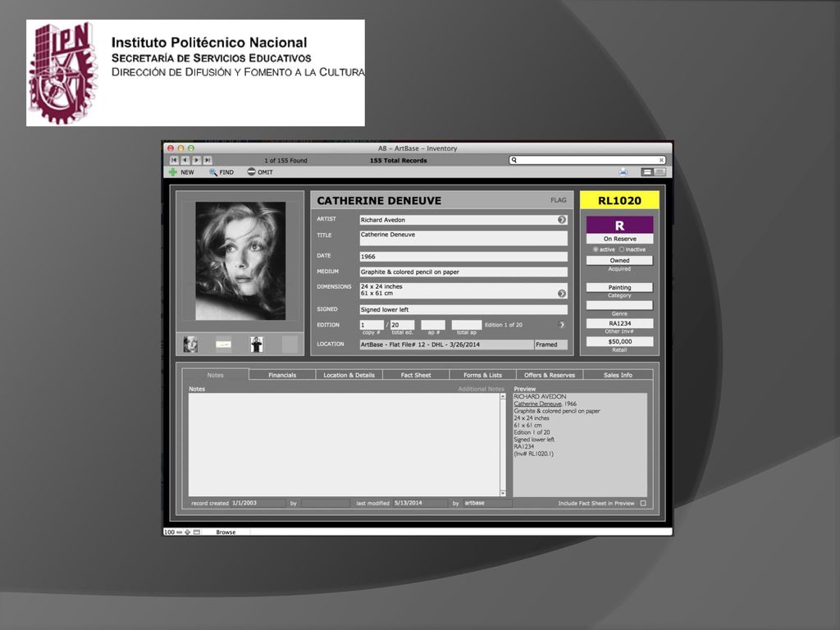This screenshot has height=630, width=840.
Task: Open FIND mode with the magnifier
Action: pyautogui.click(x=221, y=172)
